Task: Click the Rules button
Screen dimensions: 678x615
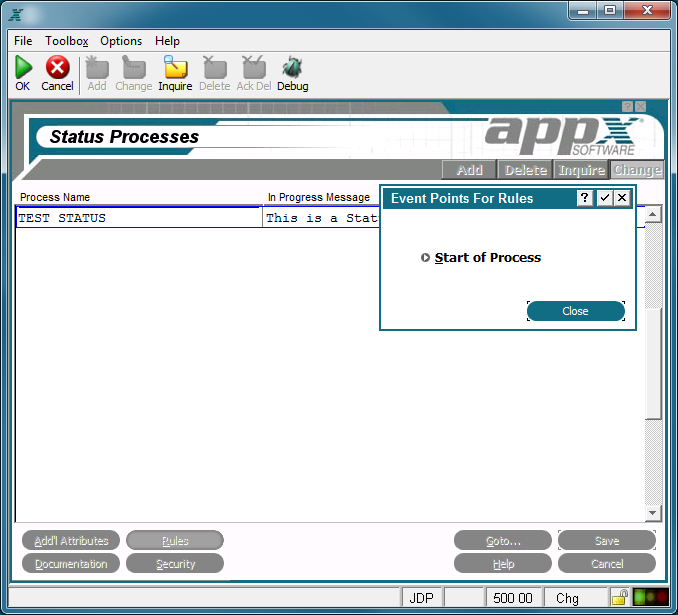Action: [175, 541]
